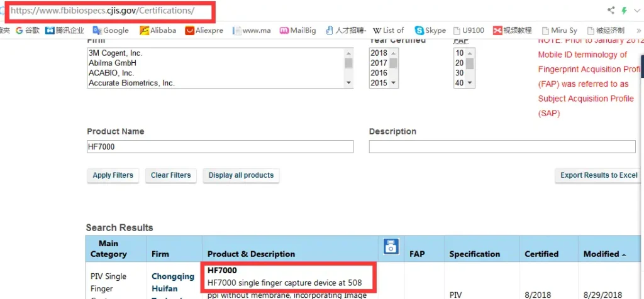Click the green lightning bolt icon
The width and height of the screenshot is (644, 299).
[x=624, y=10]
